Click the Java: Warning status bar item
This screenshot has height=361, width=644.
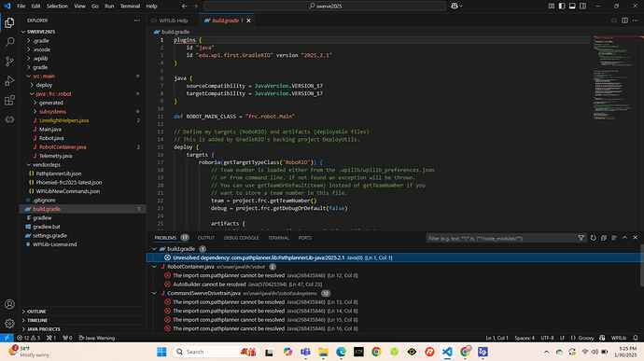pos(97,338)
